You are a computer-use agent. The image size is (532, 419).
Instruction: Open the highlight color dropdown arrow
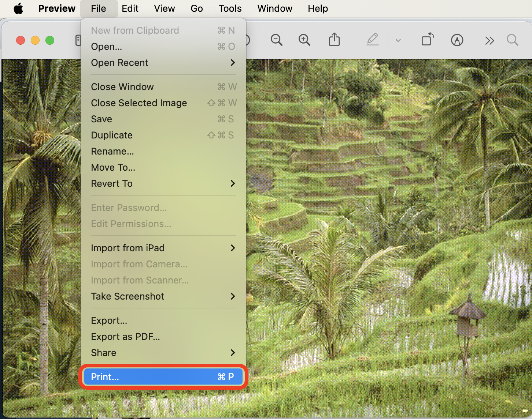click(398, 41)
